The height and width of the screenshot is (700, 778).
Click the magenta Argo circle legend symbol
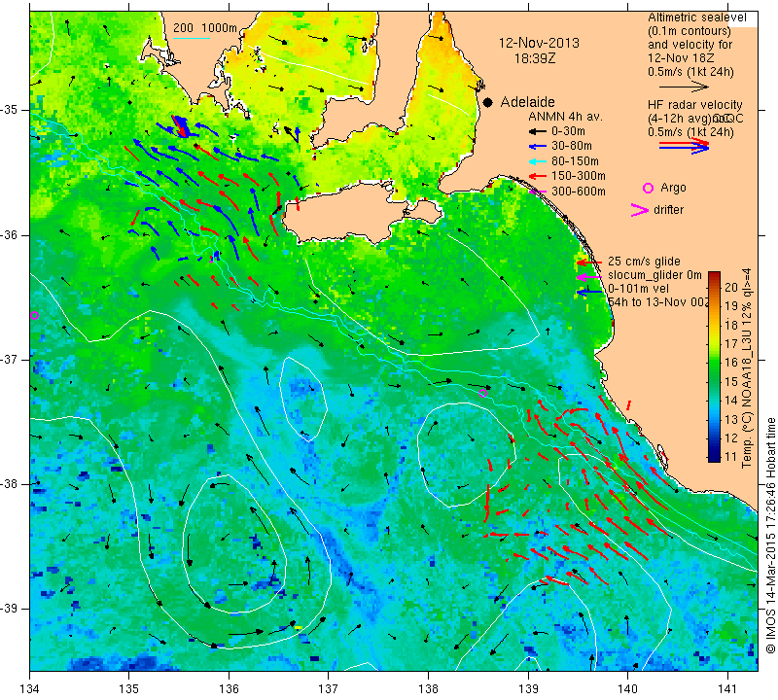(648, 188)
